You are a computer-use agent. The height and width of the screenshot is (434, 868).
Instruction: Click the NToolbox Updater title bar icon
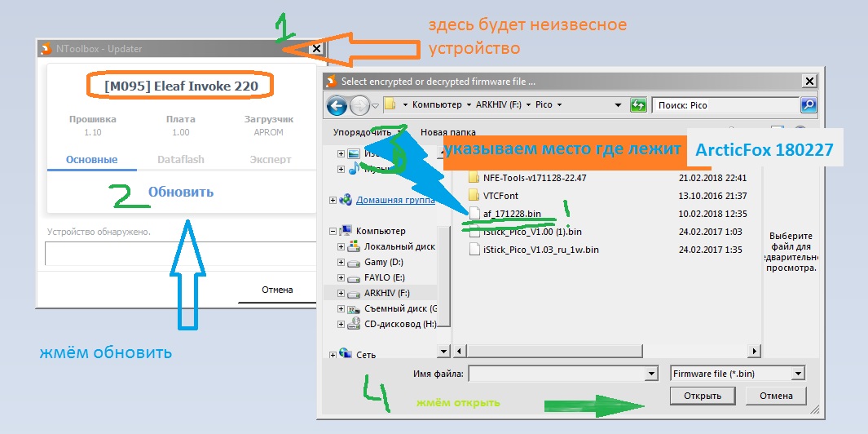(x=46, y=49)
